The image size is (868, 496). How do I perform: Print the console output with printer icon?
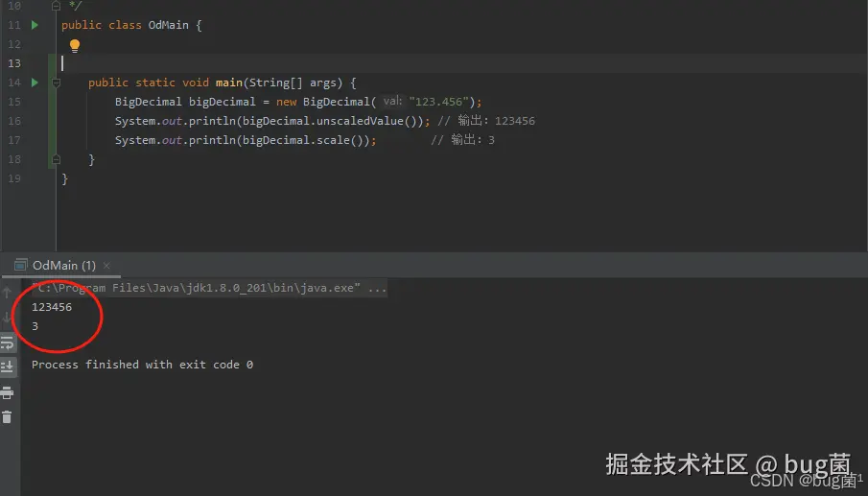coord(8,393)
